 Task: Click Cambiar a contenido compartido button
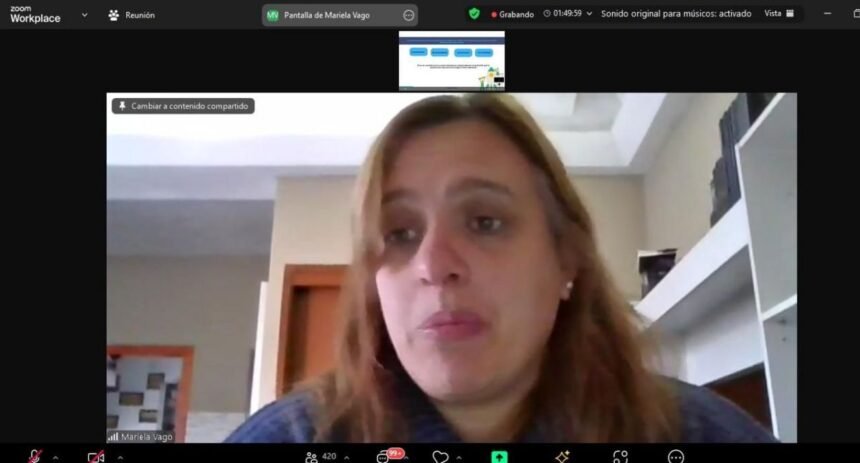(x=183, y=106)
